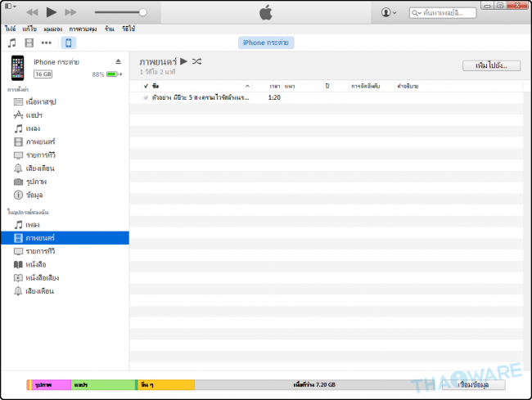Sort by the คำอธิบาย description column
The image size is (532, 400).
pos(458,86)
